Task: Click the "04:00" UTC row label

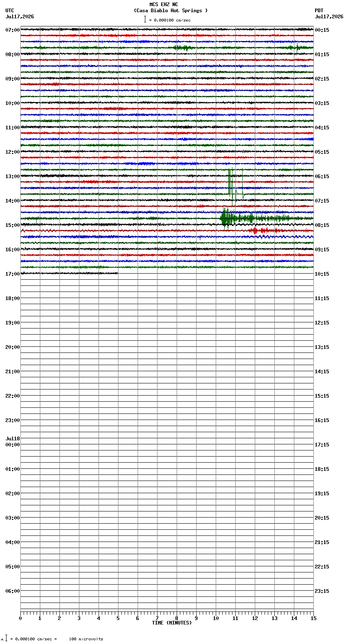Action: coord(13,542)
